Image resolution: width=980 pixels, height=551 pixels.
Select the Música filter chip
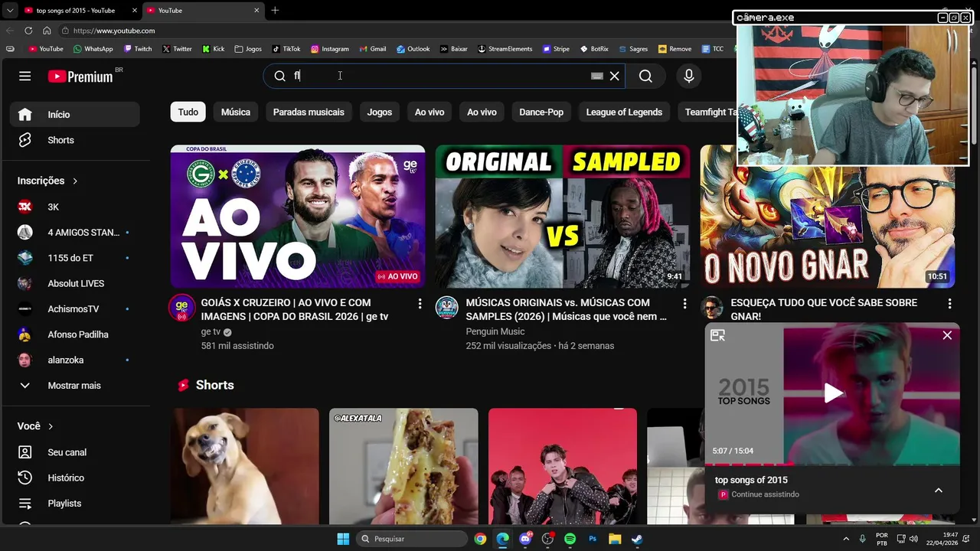(236, 112)
